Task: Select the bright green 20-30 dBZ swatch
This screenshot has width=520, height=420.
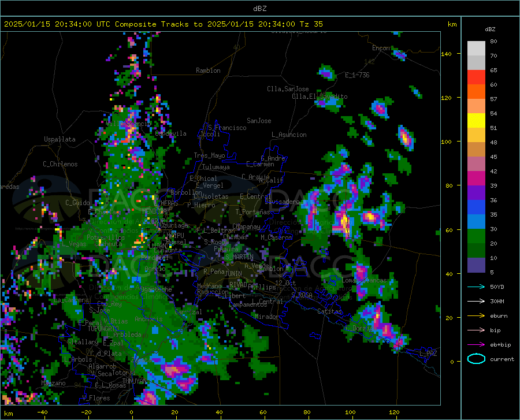Action: 476,236
